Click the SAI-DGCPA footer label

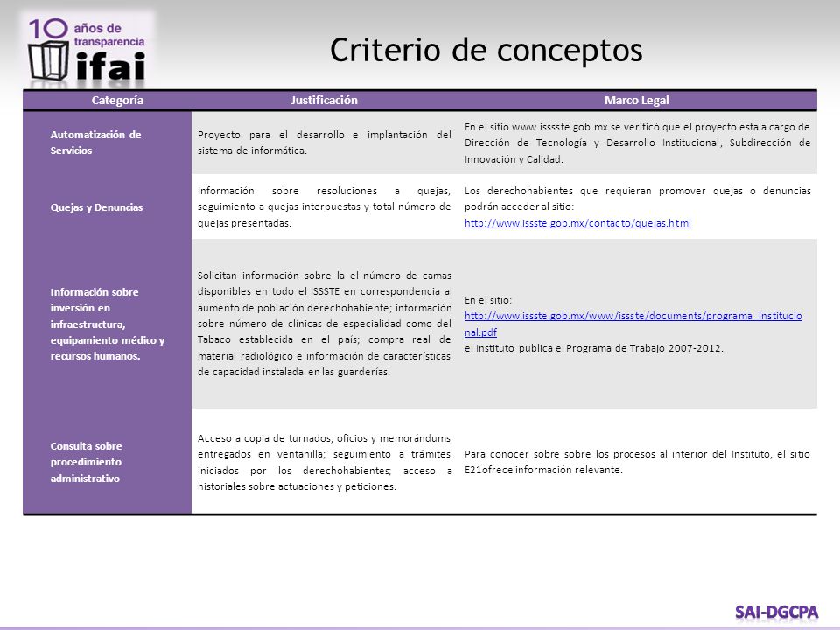776,612
